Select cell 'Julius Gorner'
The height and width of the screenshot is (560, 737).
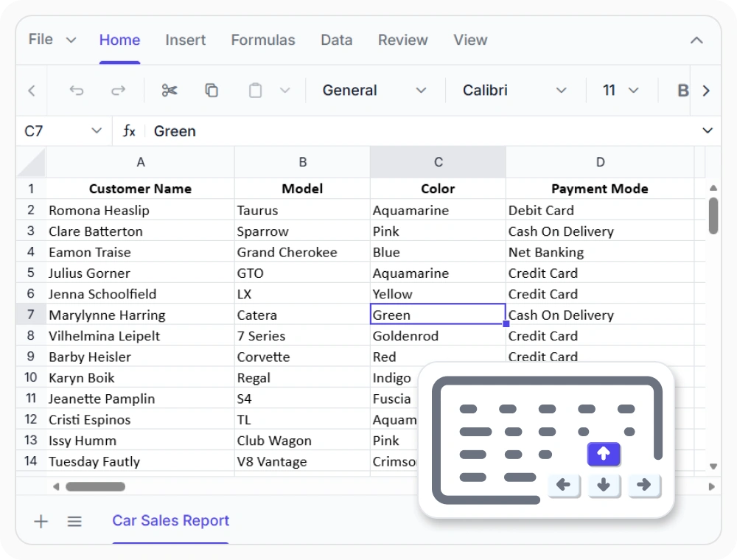140,273
